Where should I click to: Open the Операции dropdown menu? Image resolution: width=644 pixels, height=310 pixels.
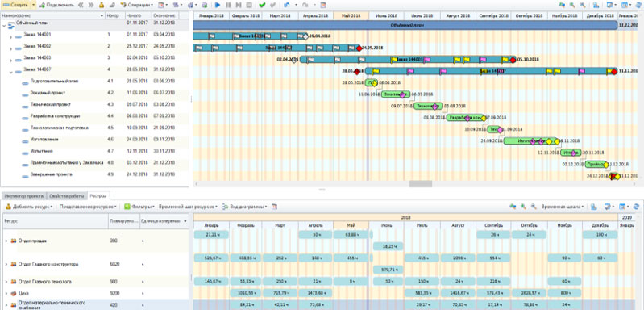coord(137,6)
